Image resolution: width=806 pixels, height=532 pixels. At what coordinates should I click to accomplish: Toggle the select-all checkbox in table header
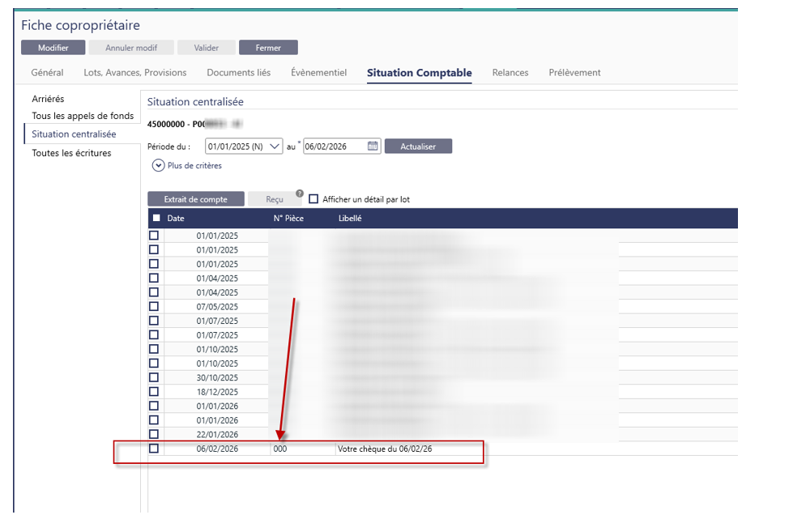pos(156,218)
